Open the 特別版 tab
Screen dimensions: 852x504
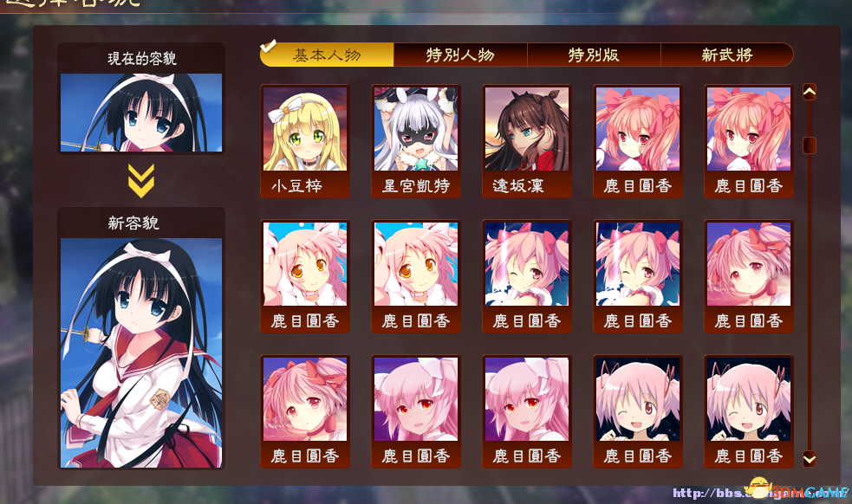click(x=594, y=55)
